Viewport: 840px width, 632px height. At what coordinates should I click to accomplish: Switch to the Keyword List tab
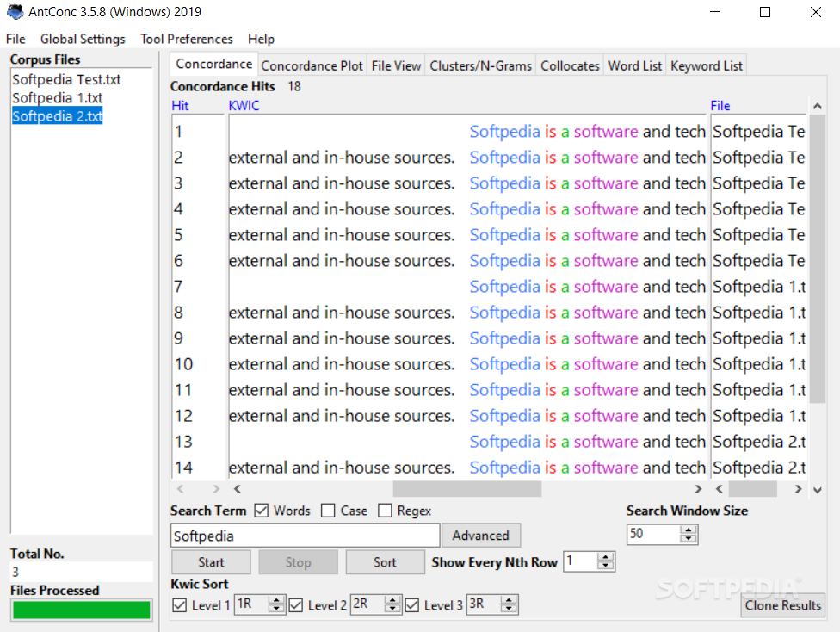(x=706, y=66)
